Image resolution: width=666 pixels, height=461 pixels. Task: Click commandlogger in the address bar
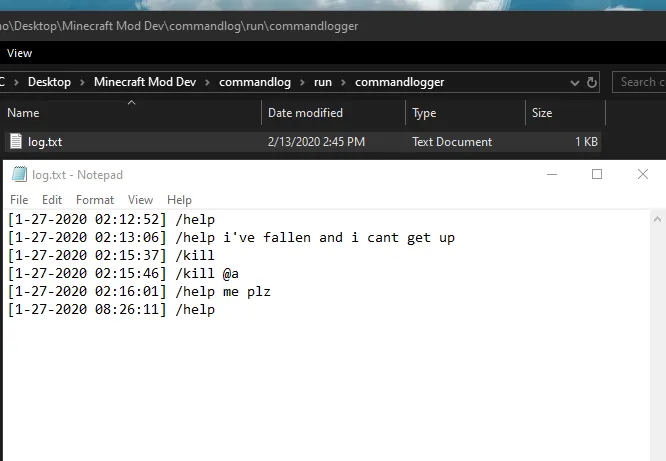pos(399,82)
